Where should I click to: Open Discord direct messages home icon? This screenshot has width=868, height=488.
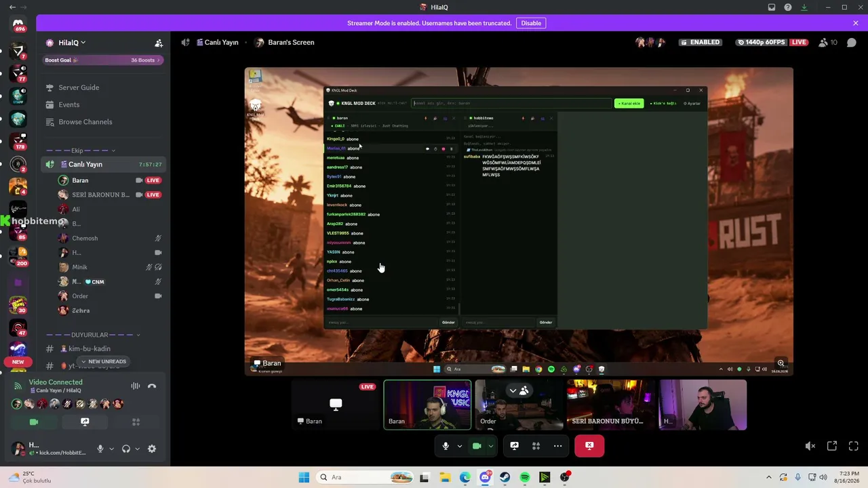pyautogui.click(x=18, y=24)
